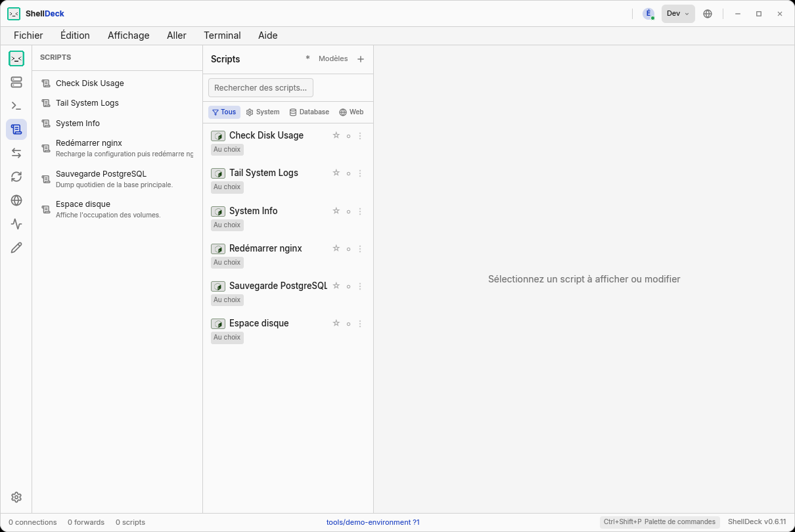The width and height of the screenshot is (795, 532).
Task: Show only System scripts filter
Action: tap(263, 112)
